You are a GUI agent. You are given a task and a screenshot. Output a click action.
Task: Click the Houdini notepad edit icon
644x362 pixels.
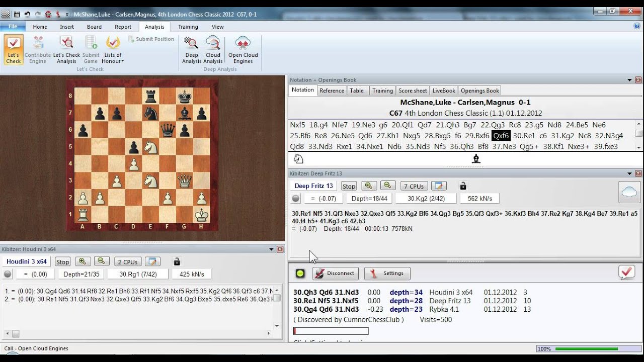(152, 261)
